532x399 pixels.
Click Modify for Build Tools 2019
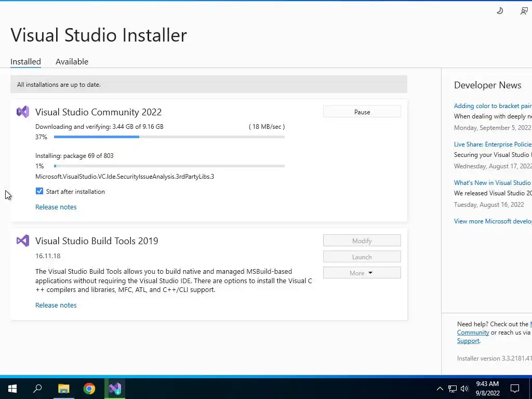pyautogui.click(x=362, y=241)
